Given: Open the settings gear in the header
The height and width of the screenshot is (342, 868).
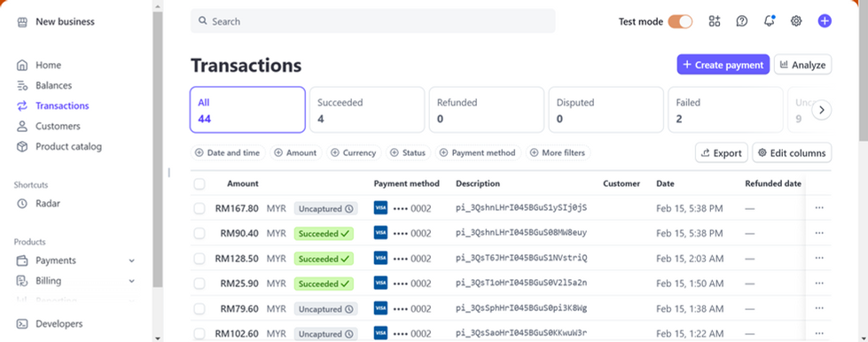Looking at the screenshot, I should coord(796,21).
